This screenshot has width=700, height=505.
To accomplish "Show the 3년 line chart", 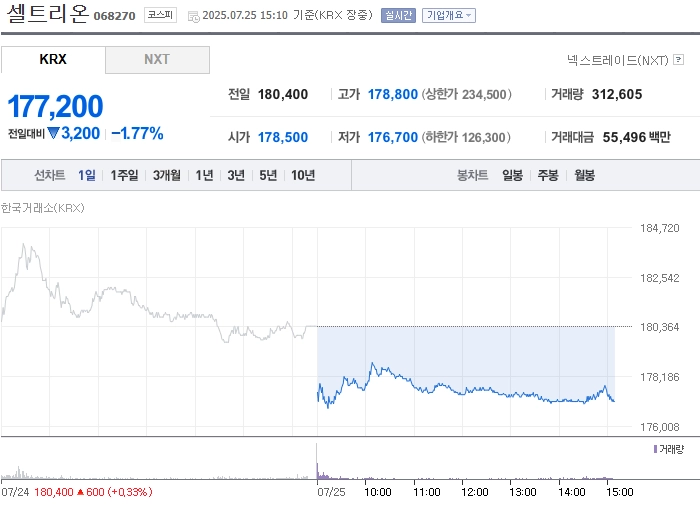I will (236, 175).
